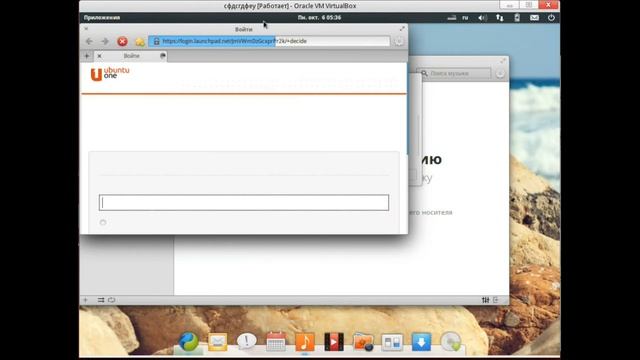This screenshot has width=640, height=360.
Task: Open the music player gear menu
Action: coord(500,74)
